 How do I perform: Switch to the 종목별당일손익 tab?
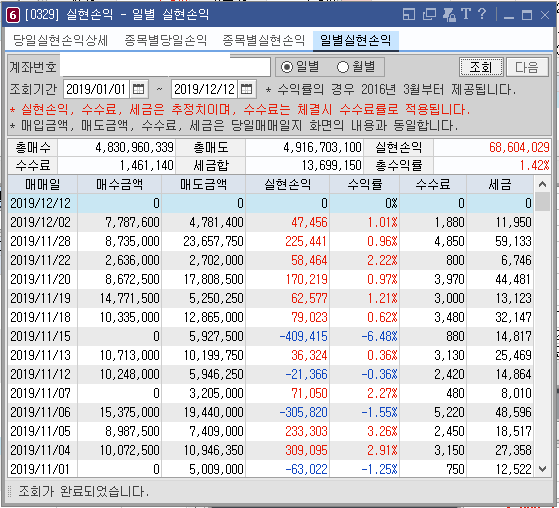coord(165,40)
